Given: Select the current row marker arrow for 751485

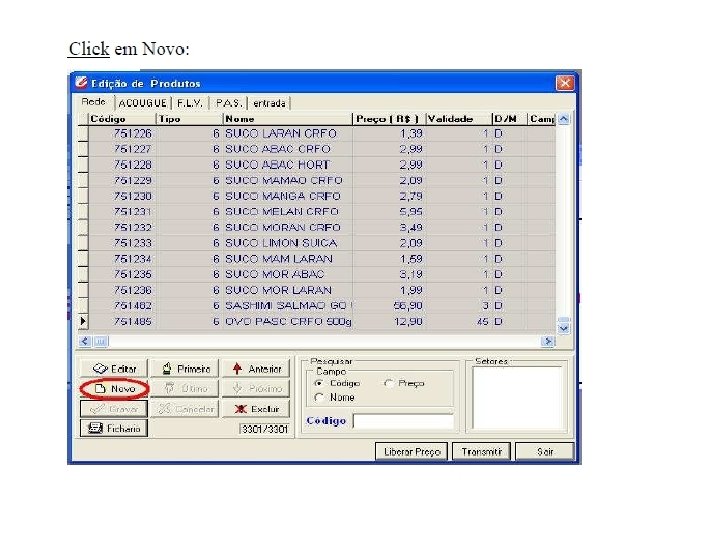Looking at the screenshot, I should coord(83,321).
